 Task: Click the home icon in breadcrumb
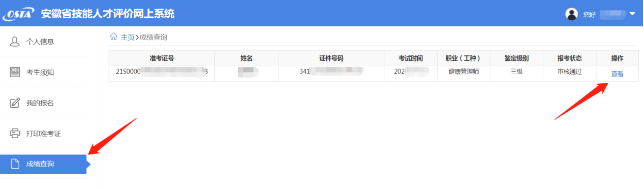point(114,37)
